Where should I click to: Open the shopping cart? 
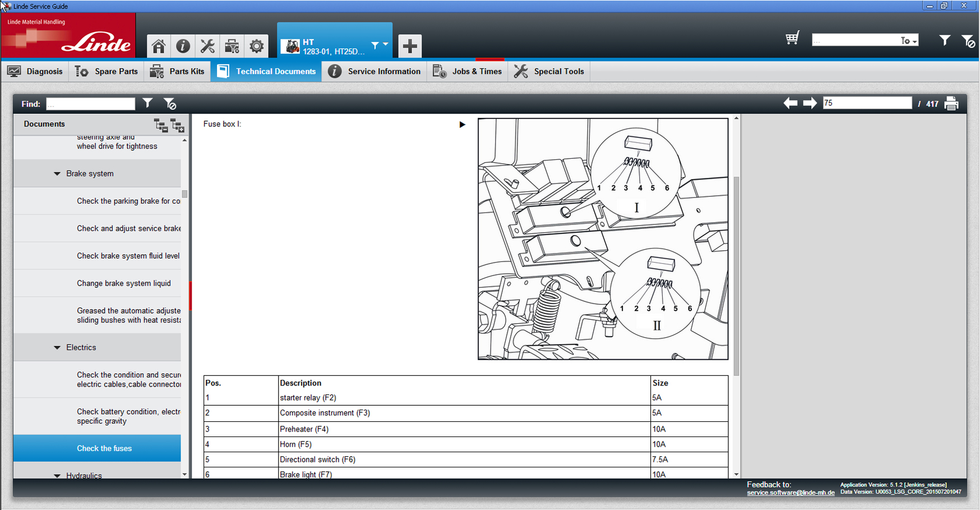click(792, 39)
